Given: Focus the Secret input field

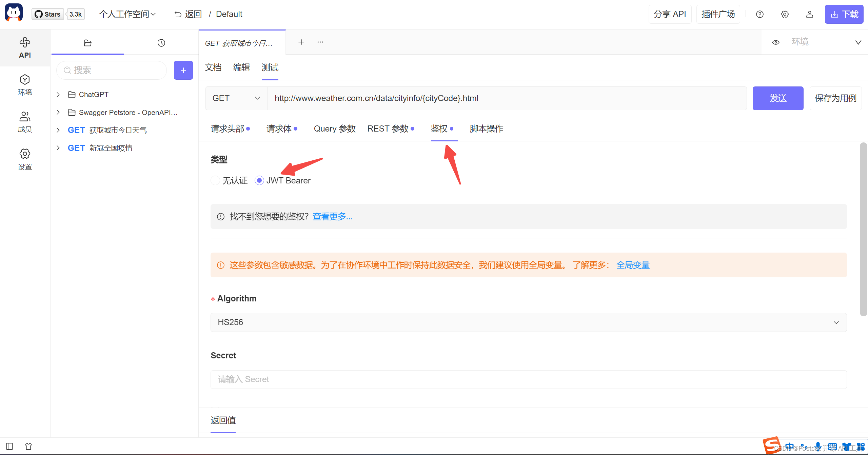Looking at the screenshot, I should 529,379.
